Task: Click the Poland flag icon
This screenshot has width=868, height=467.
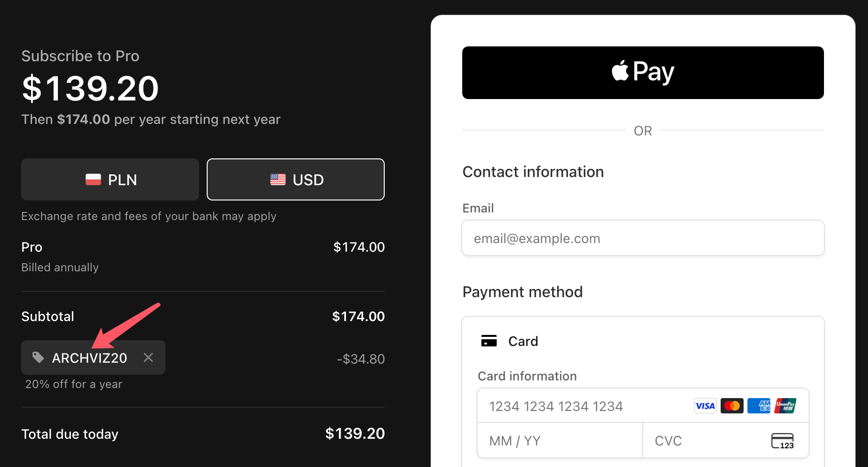Action: click(93, 179)
